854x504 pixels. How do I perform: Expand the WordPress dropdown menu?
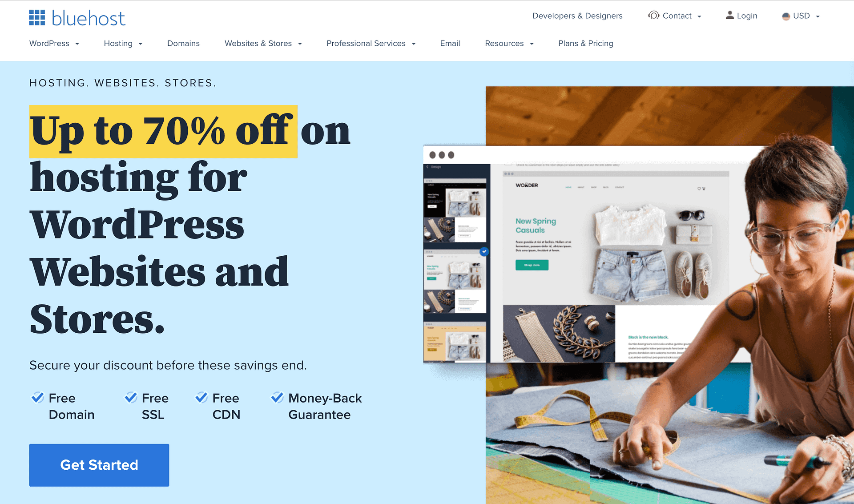click(54, 43)
